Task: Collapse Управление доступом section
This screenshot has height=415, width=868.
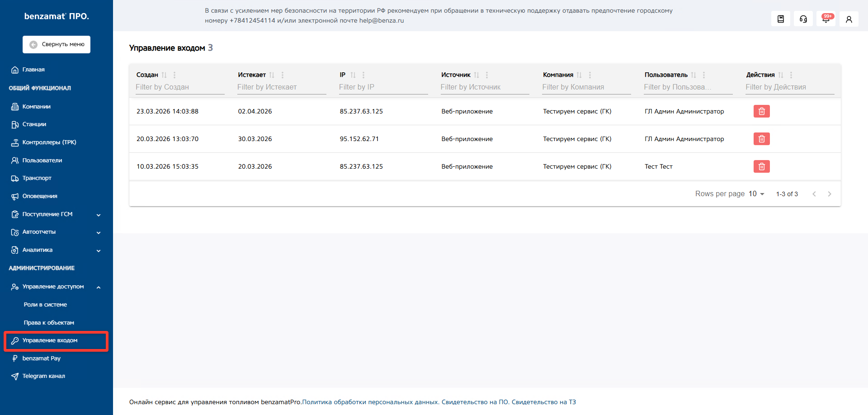Action: coord(98,287)
